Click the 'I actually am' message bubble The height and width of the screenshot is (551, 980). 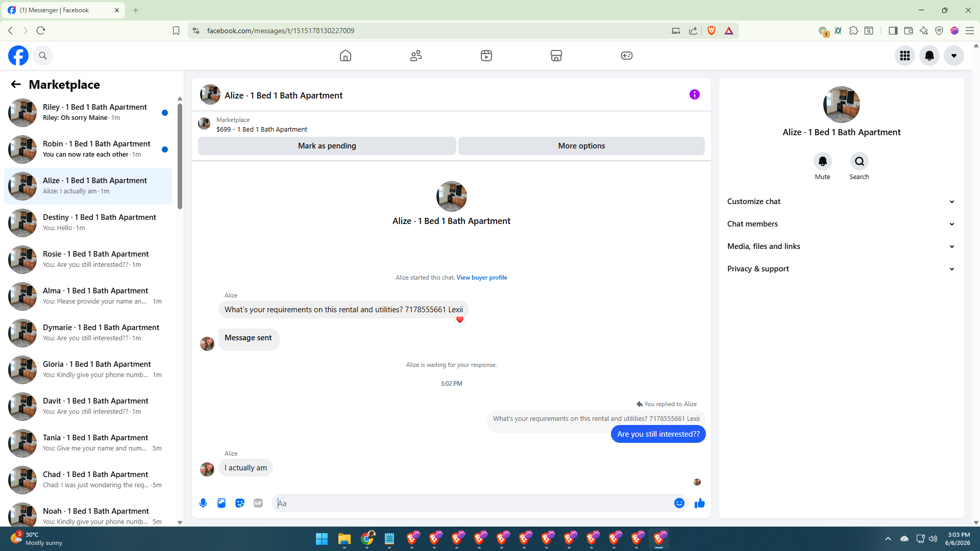(x=246, y=468)
